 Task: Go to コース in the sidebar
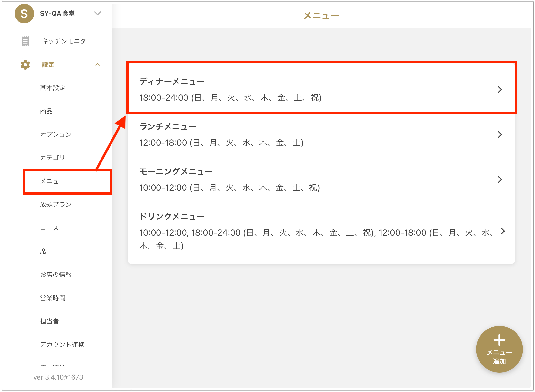tap(49, 228)
